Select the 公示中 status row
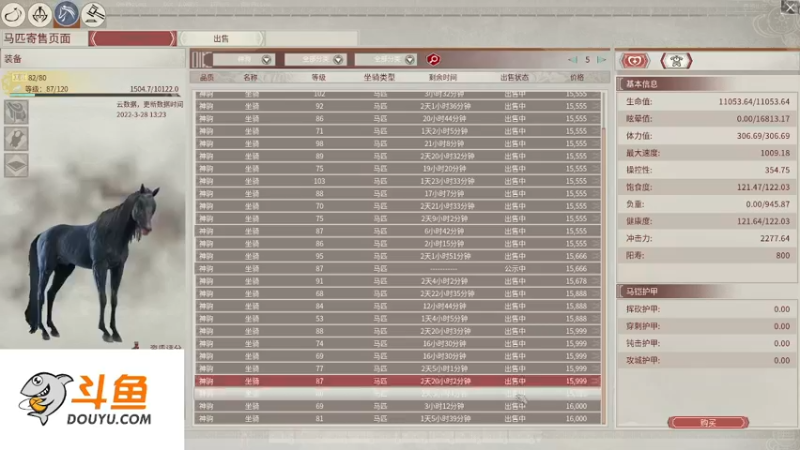Image resolution: width=800 pixels, height=450 pixels. [397, 268]
